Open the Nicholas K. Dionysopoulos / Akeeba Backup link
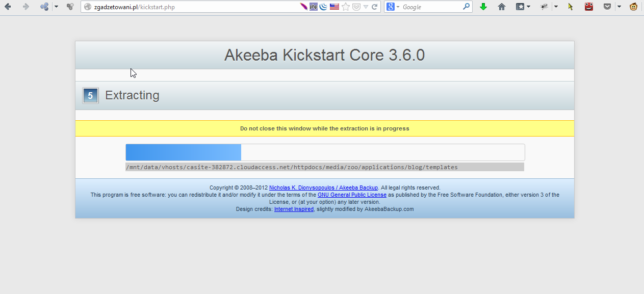This screenshot has width=644, height=294. 323,188
